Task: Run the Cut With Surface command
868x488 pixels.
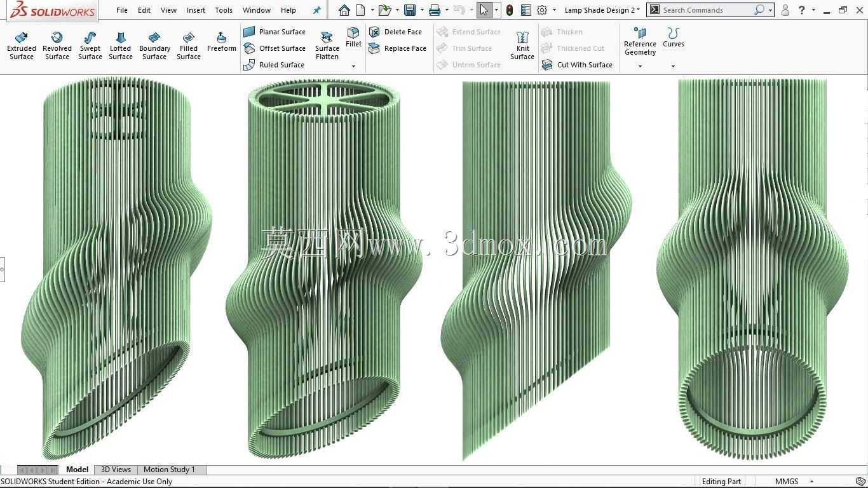Action: pyautogui.click(x=577, y=65)
